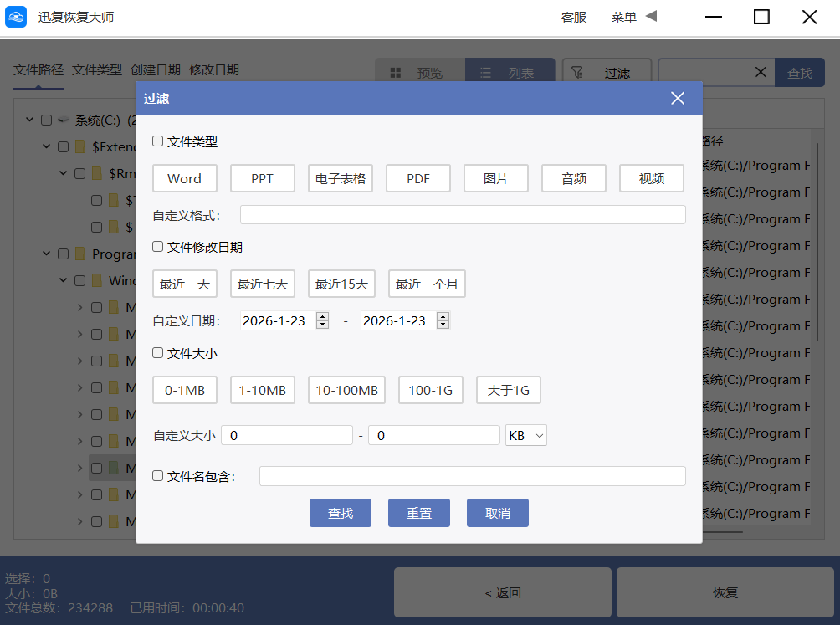Open the 客服 menu
The image size is (840, 625).
point(574,16)
